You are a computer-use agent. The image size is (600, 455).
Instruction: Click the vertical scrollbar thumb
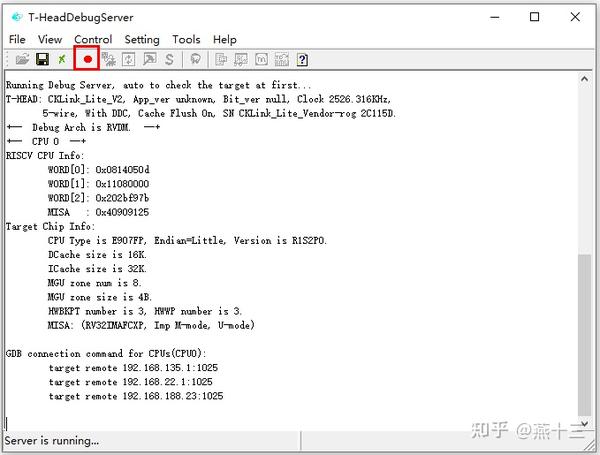pyautogui.click(x=584, y=335)
